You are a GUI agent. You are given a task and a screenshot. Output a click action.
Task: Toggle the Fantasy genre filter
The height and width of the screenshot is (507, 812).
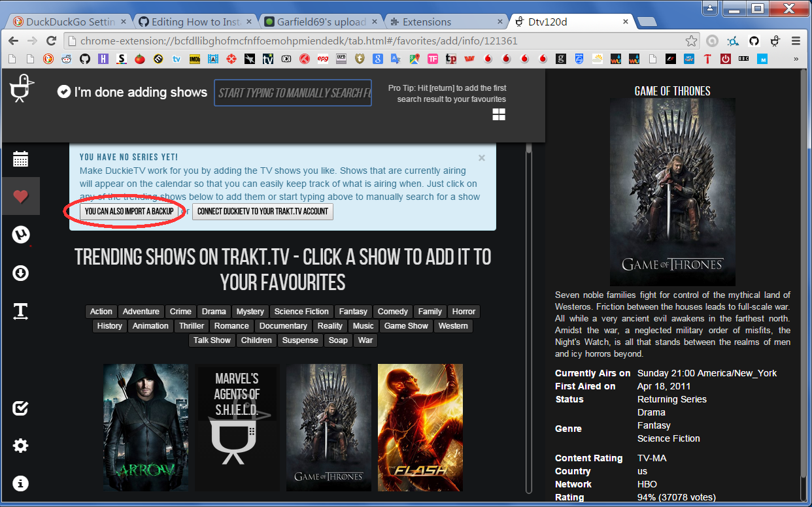(x=354, y=312)
